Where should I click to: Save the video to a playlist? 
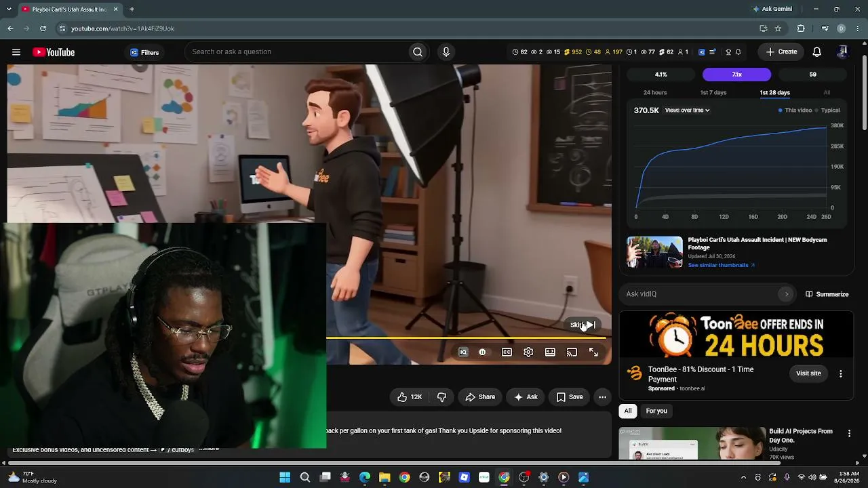pyautogui.click(x=570, y=397)
